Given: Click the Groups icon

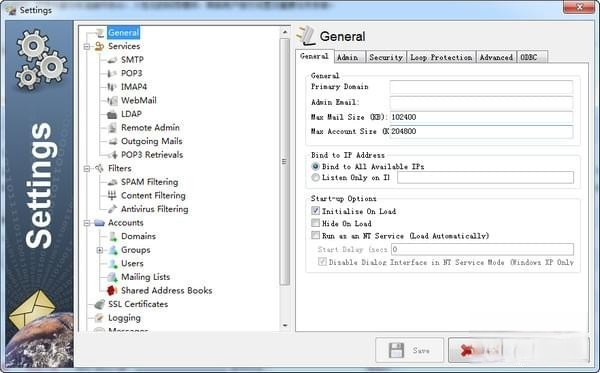Looking at the screenshot, I should [x=113, y=250].
